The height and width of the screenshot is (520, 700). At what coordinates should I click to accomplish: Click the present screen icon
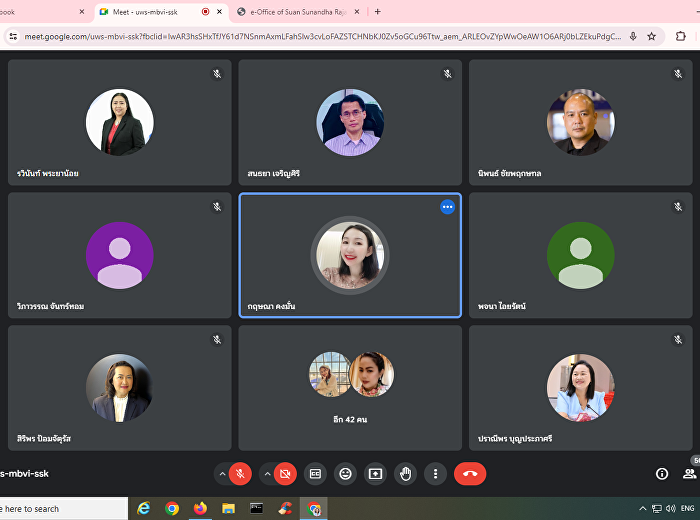coord(375,474)
